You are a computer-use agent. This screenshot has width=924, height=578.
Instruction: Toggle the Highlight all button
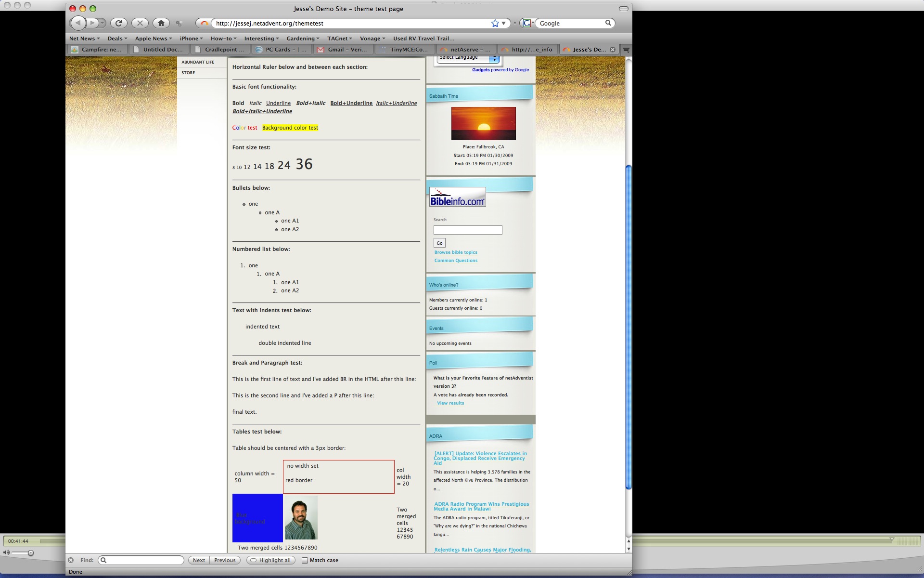pyautogui.click(x=270, y=560)
